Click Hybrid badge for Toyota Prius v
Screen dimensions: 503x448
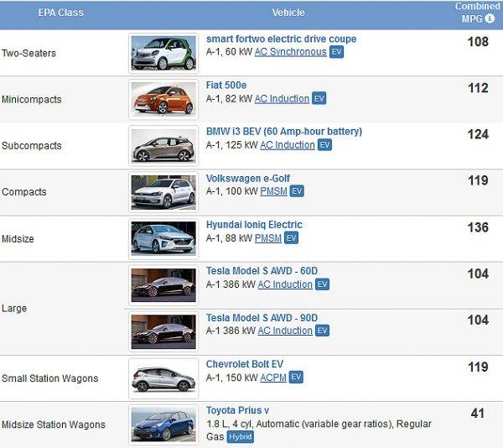[x=240, y=437]
